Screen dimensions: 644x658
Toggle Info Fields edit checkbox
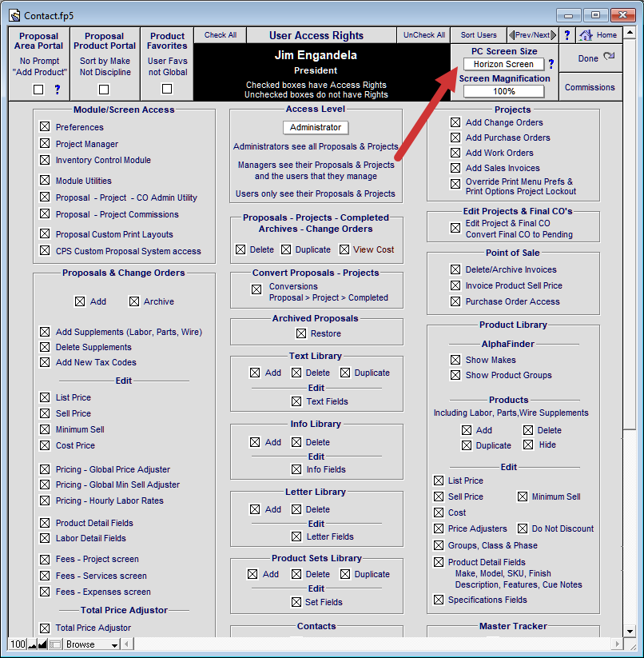click(296, 469)
